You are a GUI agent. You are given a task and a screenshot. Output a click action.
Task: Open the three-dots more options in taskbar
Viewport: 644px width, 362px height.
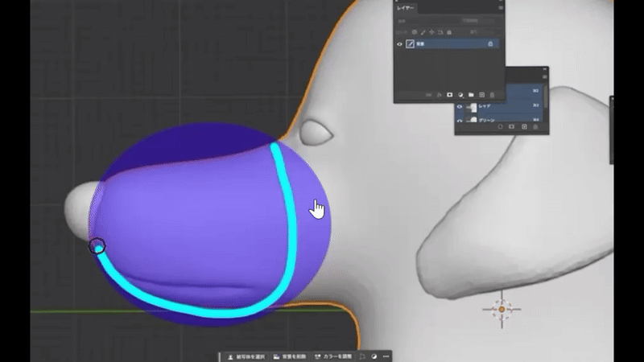[x=386, y=355]
